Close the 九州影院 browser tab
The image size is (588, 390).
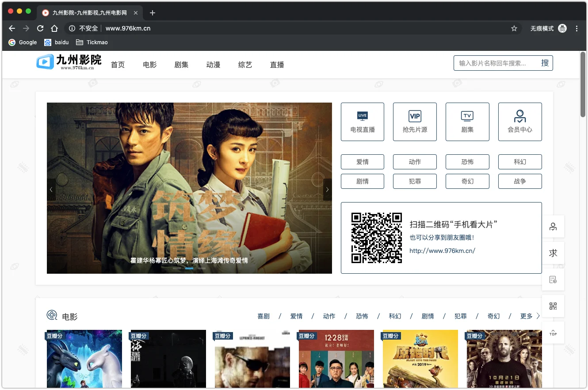pyautogui.click(x=136, y=13)
